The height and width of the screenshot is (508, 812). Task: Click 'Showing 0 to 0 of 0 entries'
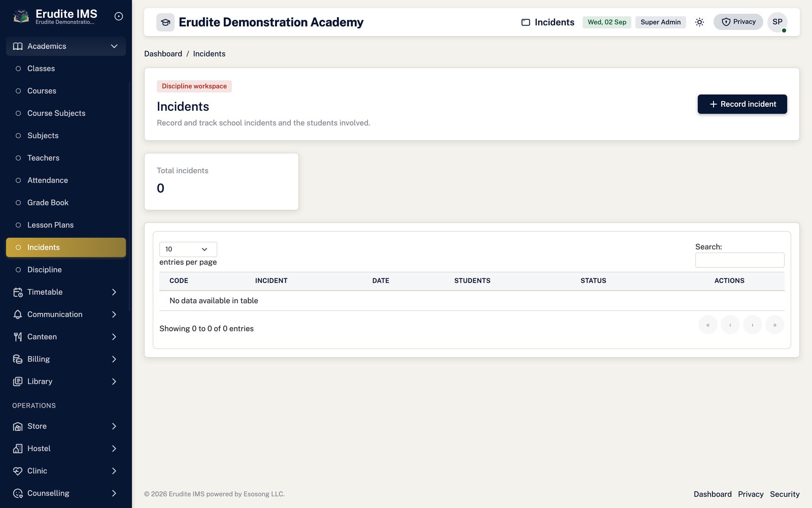click(207, 329)
